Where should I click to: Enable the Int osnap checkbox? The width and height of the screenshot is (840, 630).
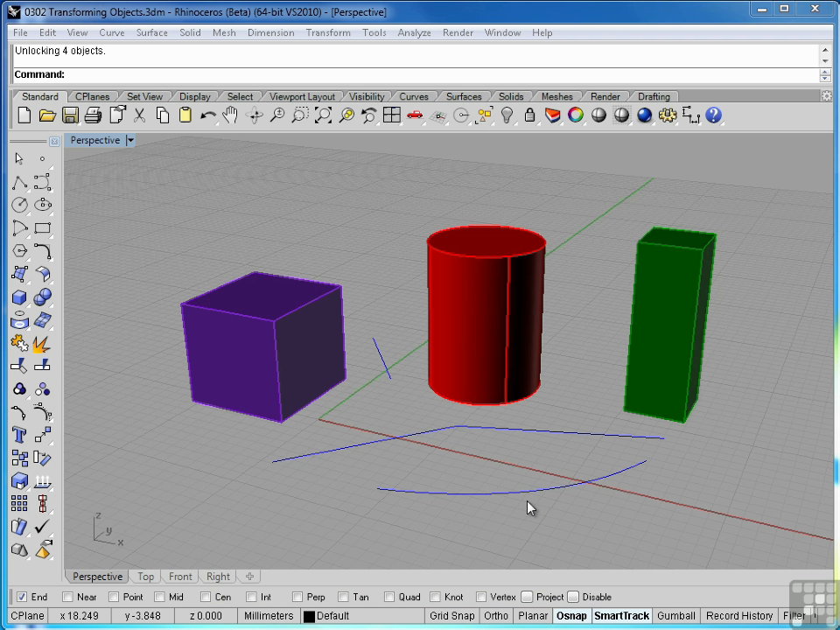pyautogui.click(x=252, y=597)
